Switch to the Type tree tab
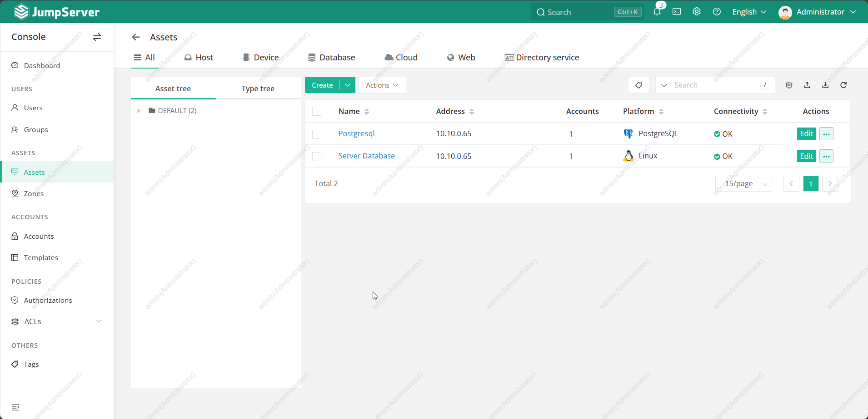The image size is (868, 419). click(258, 89)
